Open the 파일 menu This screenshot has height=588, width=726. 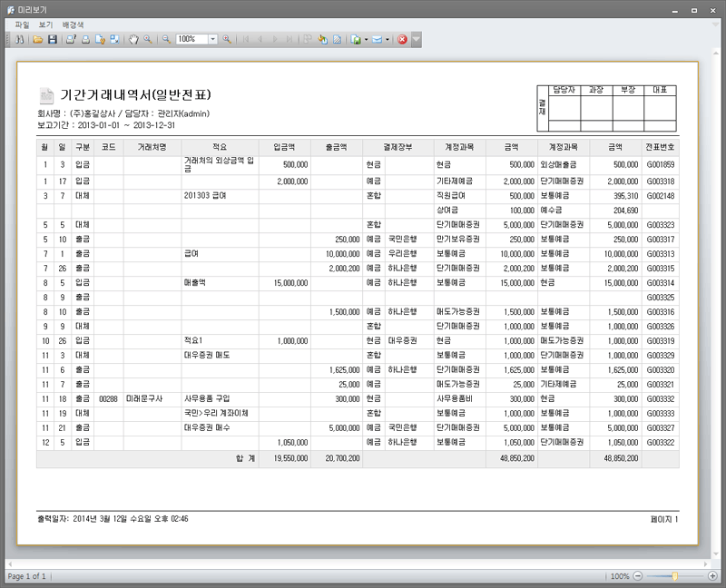click(x=22, y=24)
